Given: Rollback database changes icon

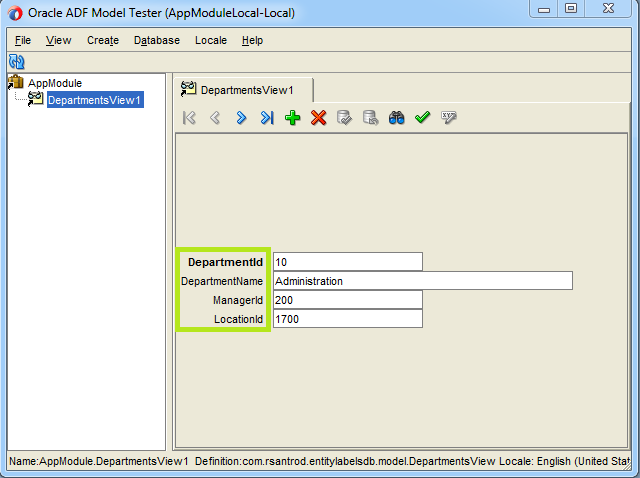Looking at the screenshot, I should (370, 118).
